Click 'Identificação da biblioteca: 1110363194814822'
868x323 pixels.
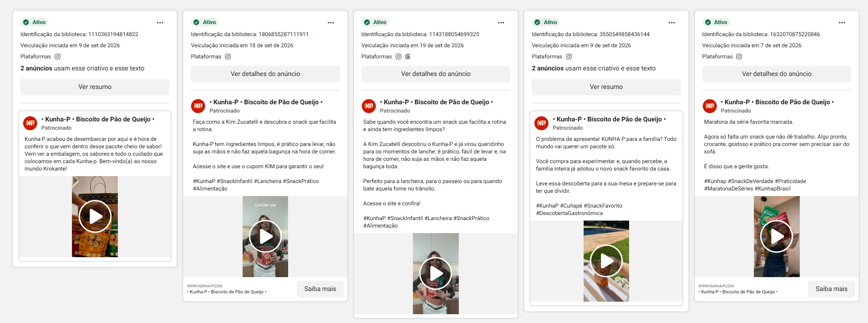pos(79,34)
